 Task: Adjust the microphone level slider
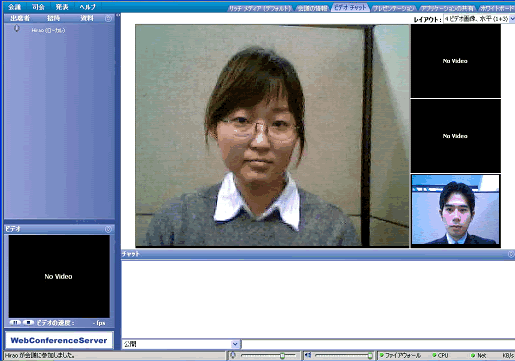click(268, 356)
